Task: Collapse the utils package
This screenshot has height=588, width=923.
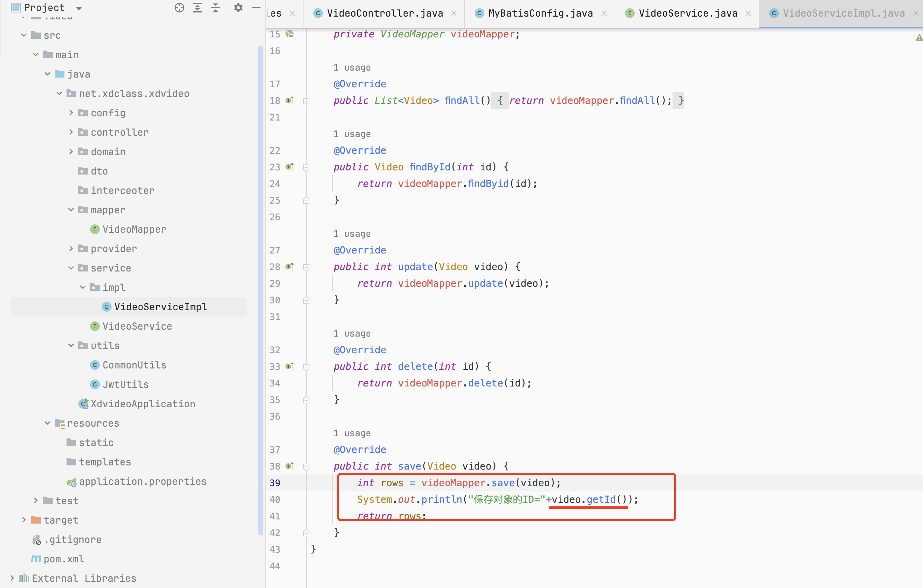Action: 71,346
